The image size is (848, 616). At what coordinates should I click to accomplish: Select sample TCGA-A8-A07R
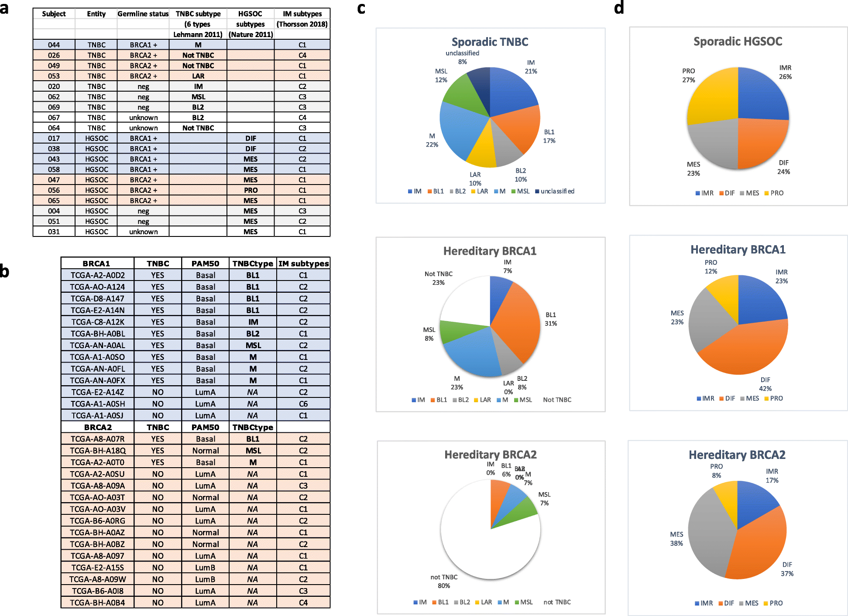(97, 439)
